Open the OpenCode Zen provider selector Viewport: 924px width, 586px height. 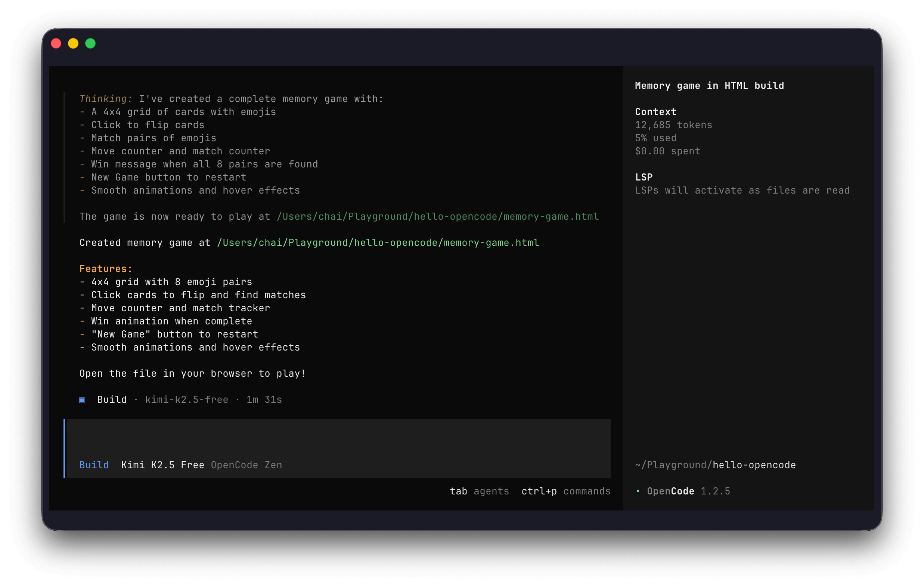click(x=247, y=465)
